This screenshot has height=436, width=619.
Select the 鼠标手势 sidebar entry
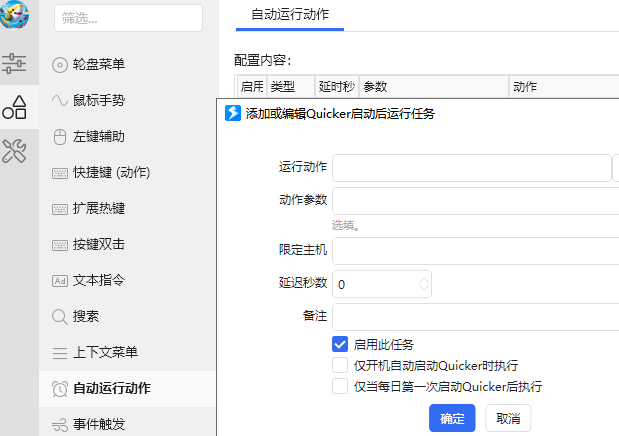(98, 100)
